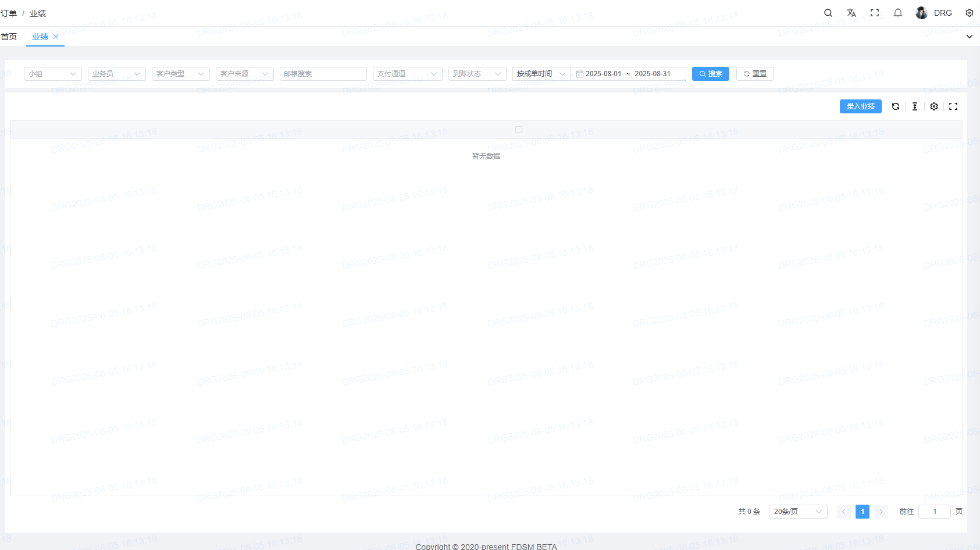The image size is (980, 550).
Task: Click the 录入业绩 button
Action: (x=860, y=106)
